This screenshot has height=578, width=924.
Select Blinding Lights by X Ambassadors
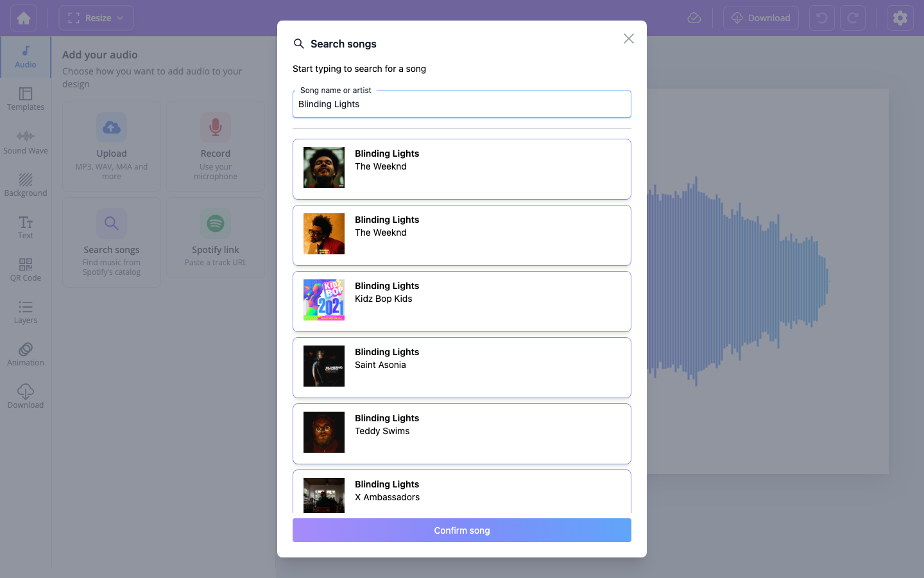pos(462,491)
